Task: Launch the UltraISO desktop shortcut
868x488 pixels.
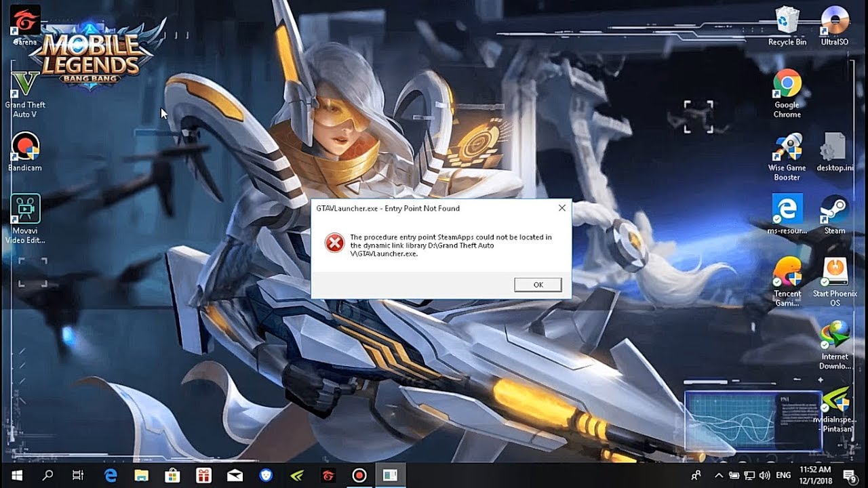Action: [835, 26]
